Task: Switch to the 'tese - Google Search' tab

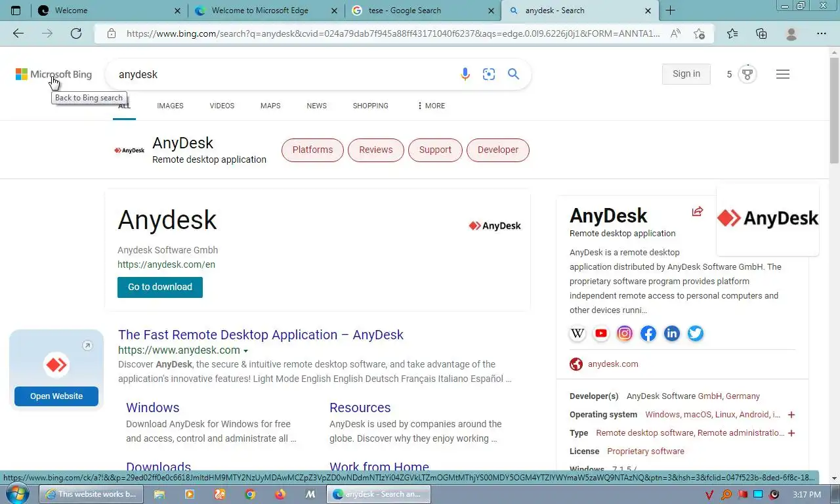Action: click(x=422, y=10)
